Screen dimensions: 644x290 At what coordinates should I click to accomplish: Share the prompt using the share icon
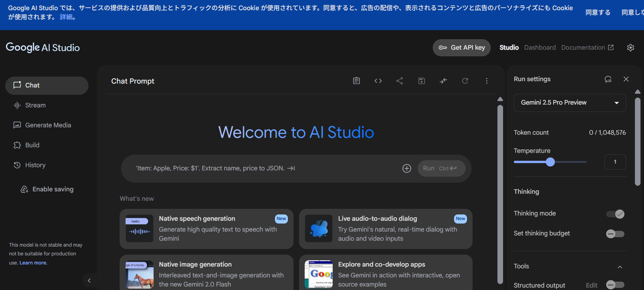tap(399, 81)
